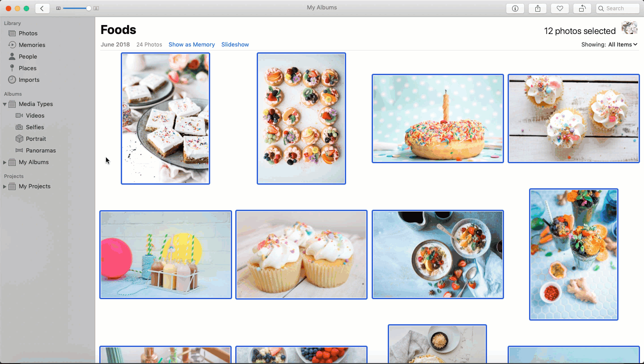Mark selection as favorite with heart icon
Viewport: 644px width, 364px height.
click(x=560, y=8)
